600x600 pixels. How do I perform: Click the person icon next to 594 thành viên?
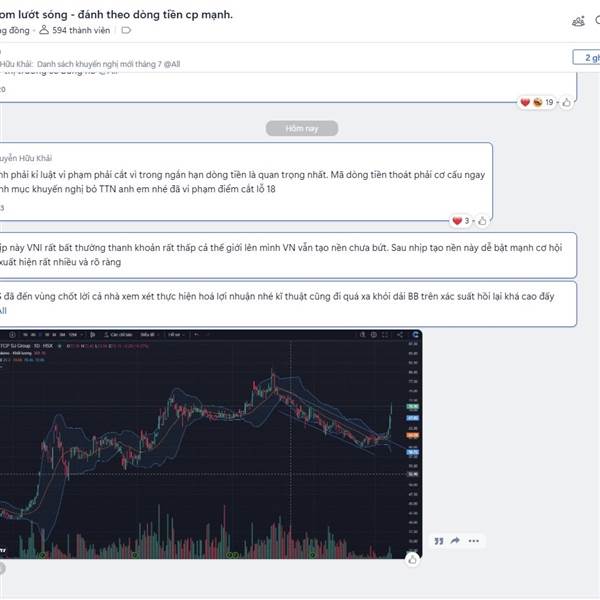[x=44, y=29]
